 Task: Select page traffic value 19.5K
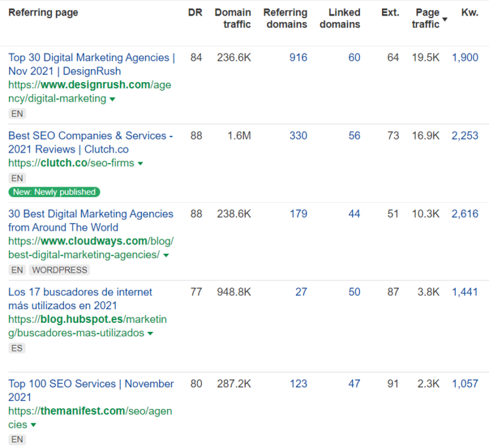coord(426,57)
